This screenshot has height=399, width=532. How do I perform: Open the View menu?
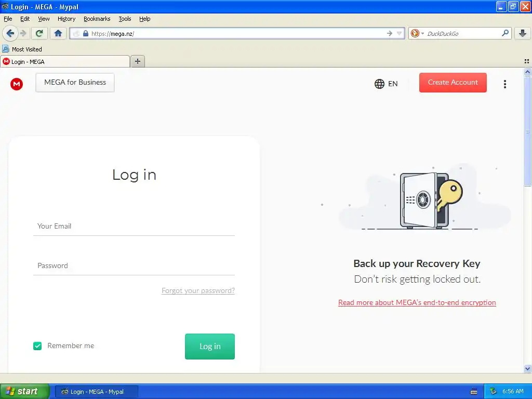point(44,19)
